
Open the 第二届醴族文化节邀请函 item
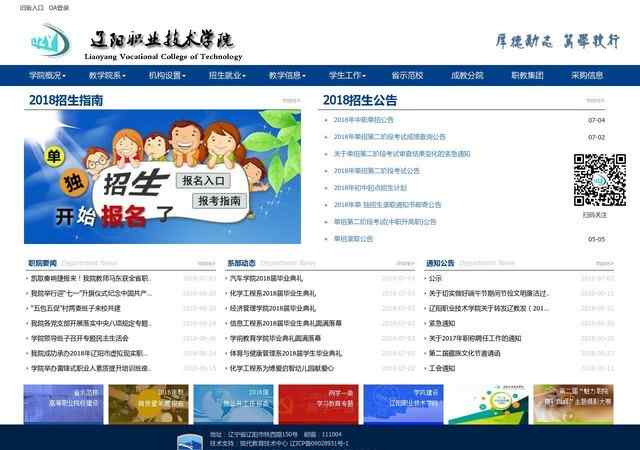[x=464, y=353]
